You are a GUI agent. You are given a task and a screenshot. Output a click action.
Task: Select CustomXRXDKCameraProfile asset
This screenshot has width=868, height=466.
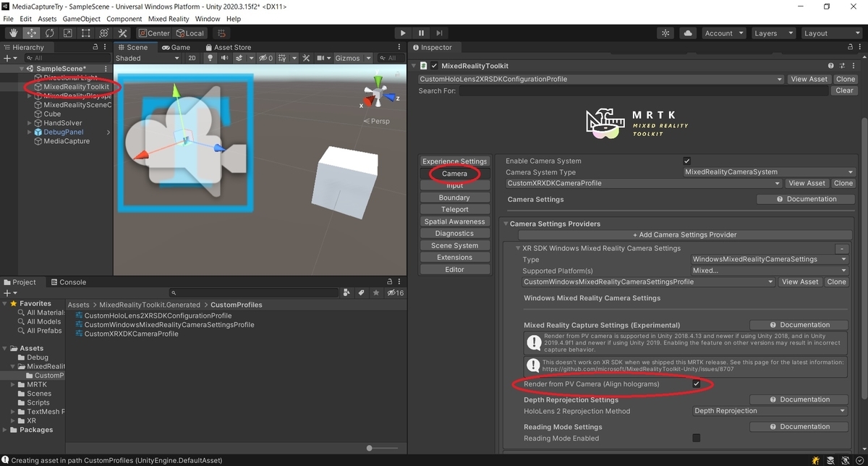point(131,334)
